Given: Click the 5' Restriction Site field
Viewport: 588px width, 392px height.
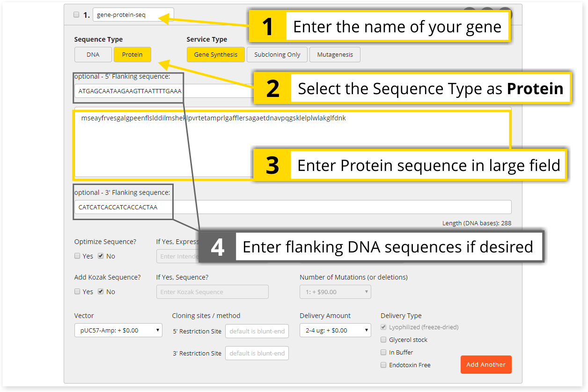Looking at the screenshot, I should 257,331.
